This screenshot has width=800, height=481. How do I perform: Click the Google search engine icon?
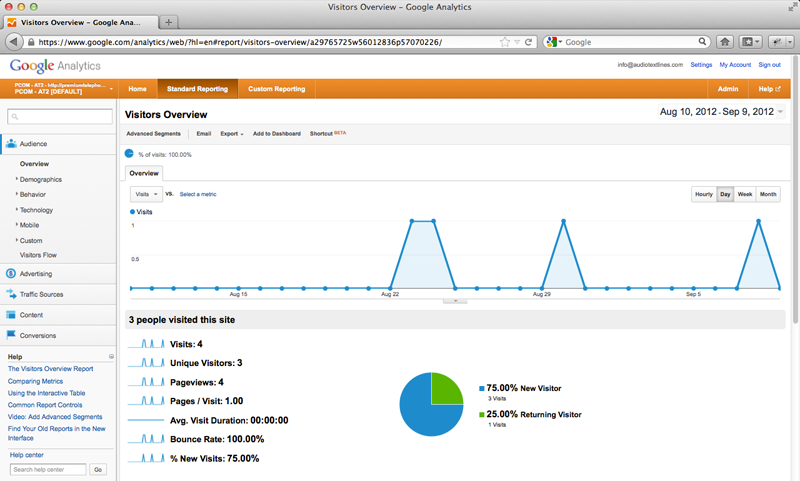click(x=551, y=42)
